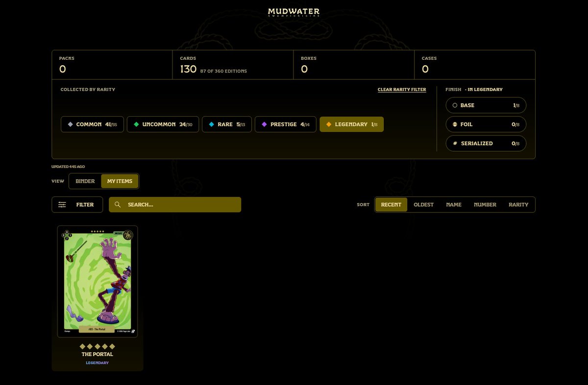Open the Mudwater logo home link
Image resolution: width=588 pixels, height=385 pixels.
pos(294,12)
